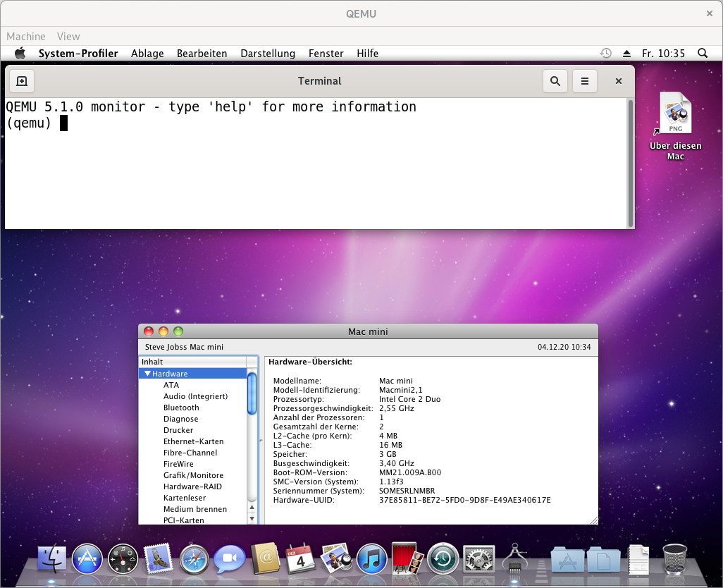This screenshot has height=588, width=723.
Task: Select Ethernet-Karten in the sidebar
Action: click(x=193, y=441)
